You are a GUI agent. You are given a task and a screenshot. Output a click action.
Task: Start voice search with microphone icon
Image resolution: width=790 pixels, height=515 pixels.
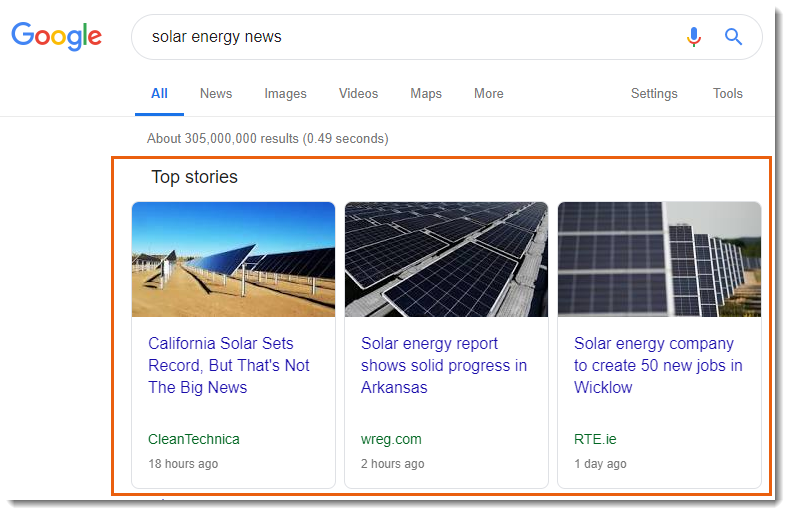(694, 37)
